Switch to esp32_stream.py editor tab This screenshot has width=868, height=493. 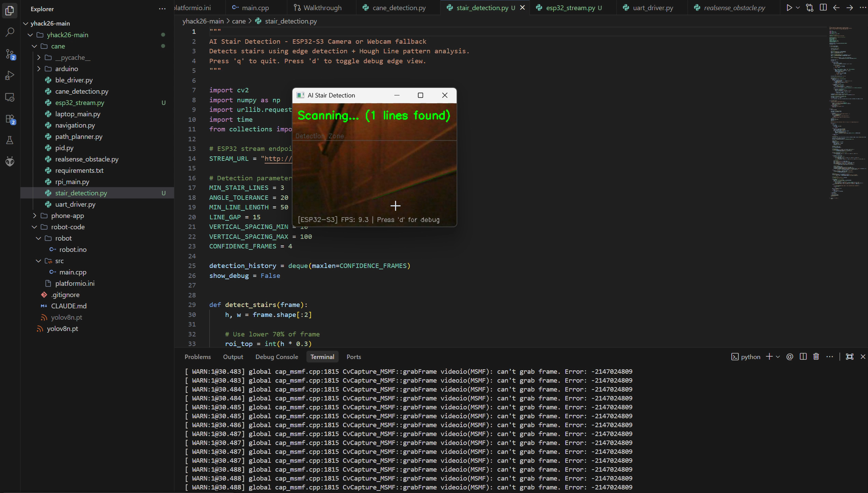point(570,8)
